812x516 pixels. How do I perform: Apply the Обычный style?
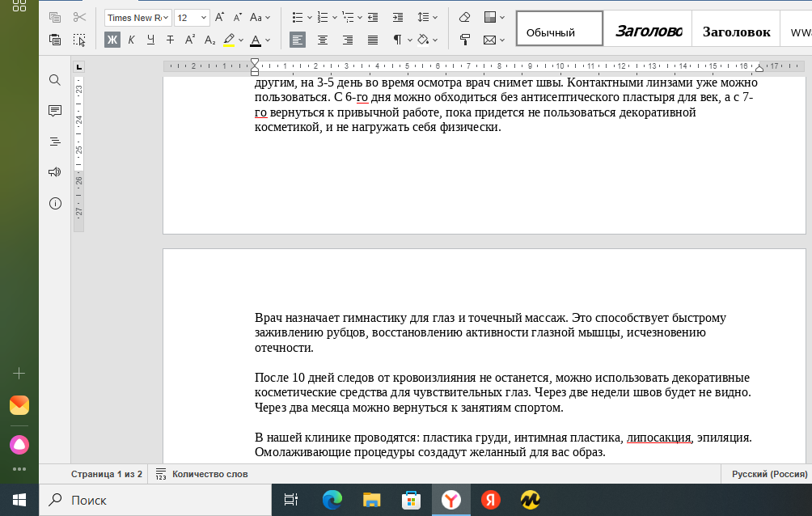click(x=560, y=28)
